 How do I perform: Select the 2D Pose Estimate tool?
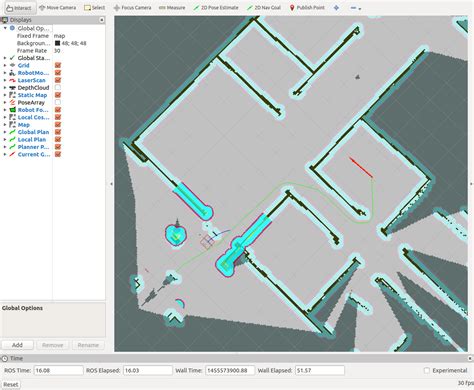(x=216, y=7)
